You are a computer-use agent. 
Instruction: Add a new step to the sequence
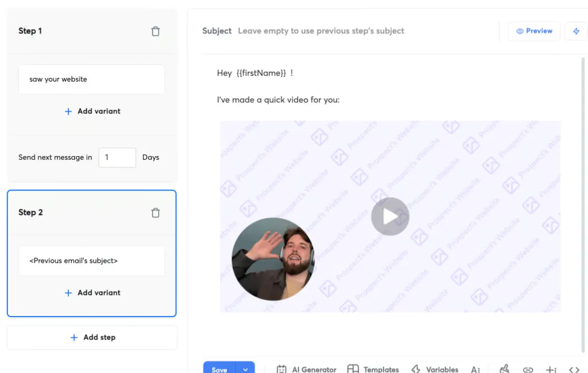click(x=92, y=337)
